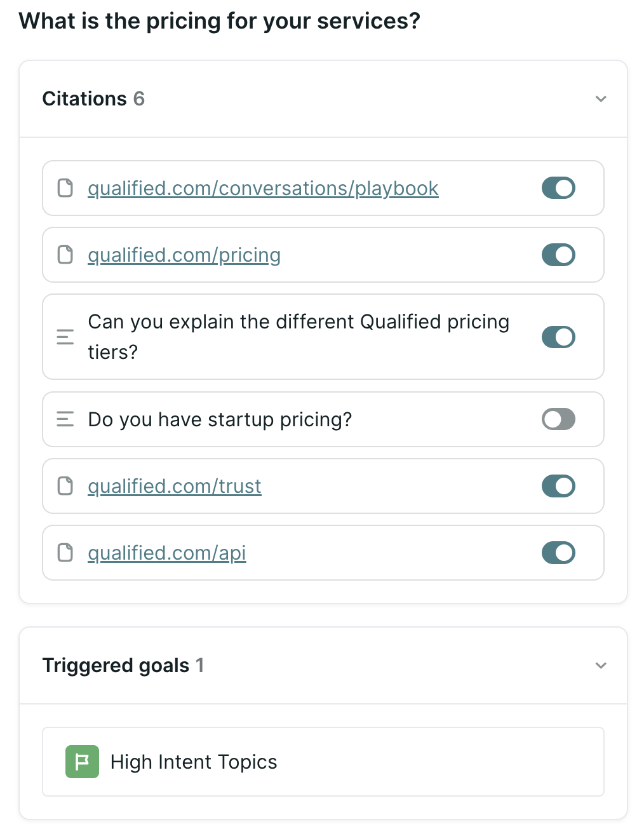Open the qualified.com/conversations/playbook link
The image size is (644, 836).
point(263,189)
